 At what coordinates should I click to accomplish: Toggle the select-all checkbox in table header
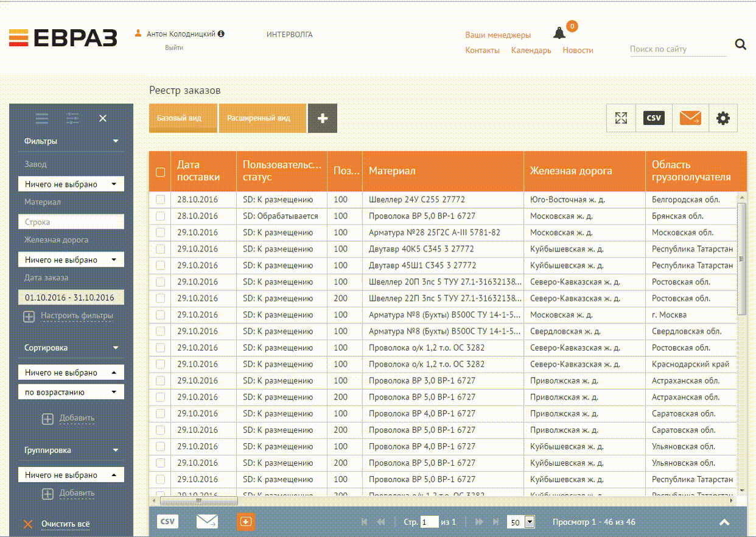click(160, 172)
